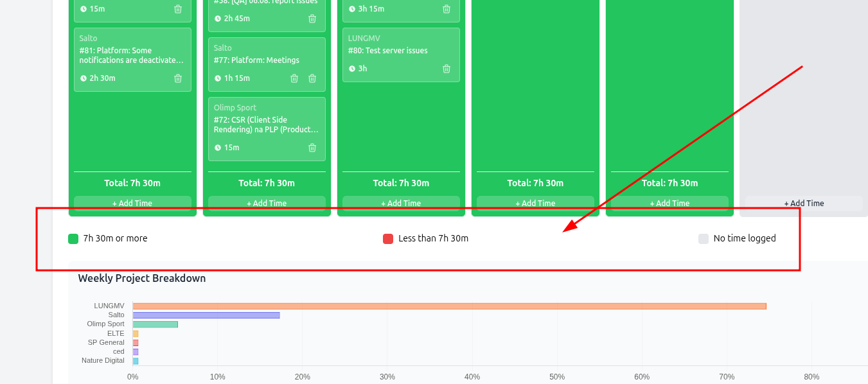
Task: Click trash icon beside the 2h 45m entry
Action: coord(312,19)
